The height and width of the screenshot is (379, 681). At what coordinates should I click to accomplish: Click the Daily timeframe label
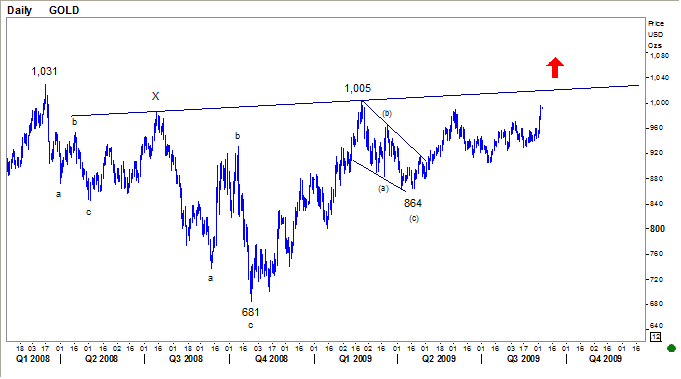click(20, 10)
